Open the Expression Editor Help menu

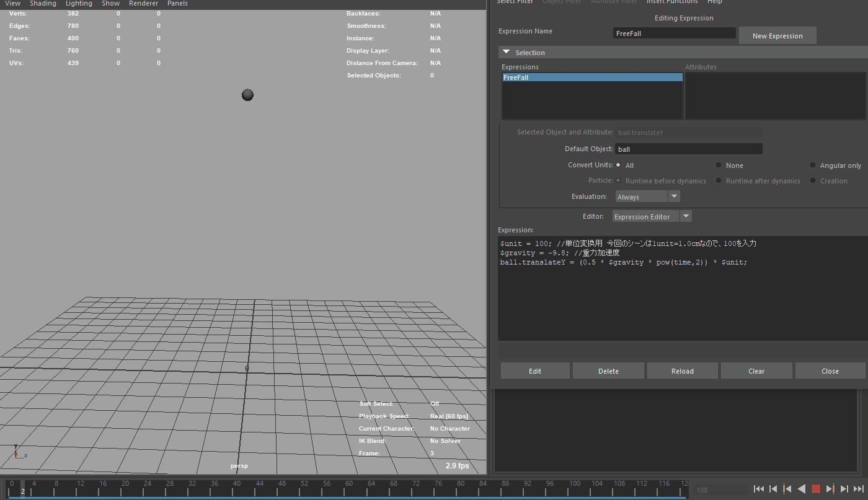click(x=714, y=2)
